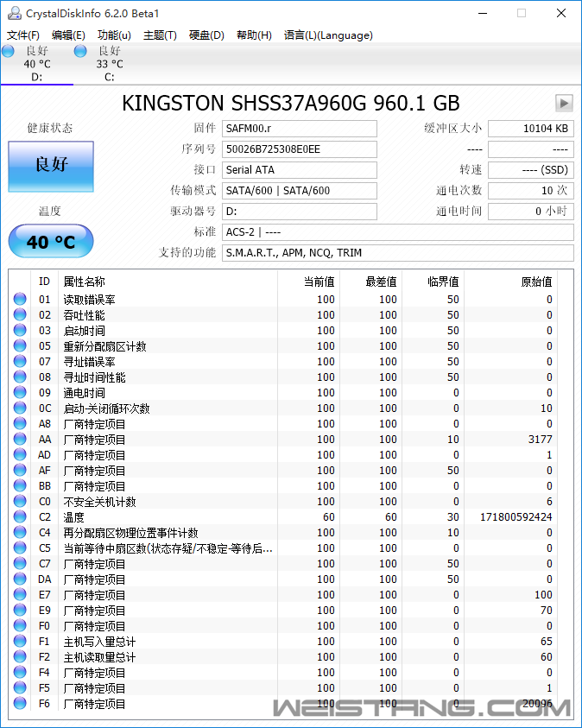Select the D: drive tab at 40 °C

click(x=36, y=64)
